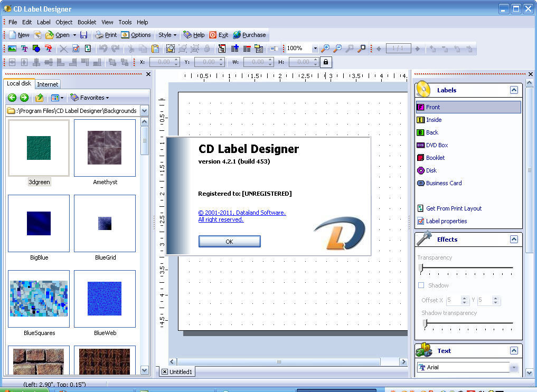Insert a circle object from the toolbar
The width and height of the screenshot is (537, 392).
[x=36, y=49]
